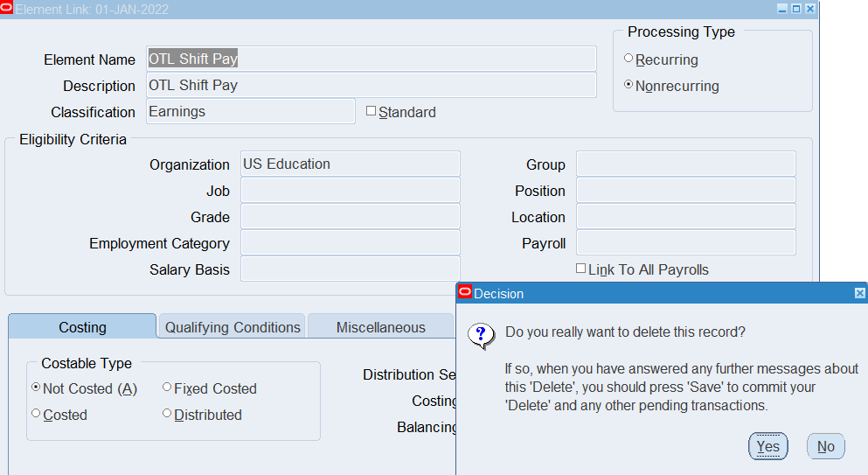Tick the Link To All Payrolls checkbox
Screen dimensions: 868x475
point(580,269)
